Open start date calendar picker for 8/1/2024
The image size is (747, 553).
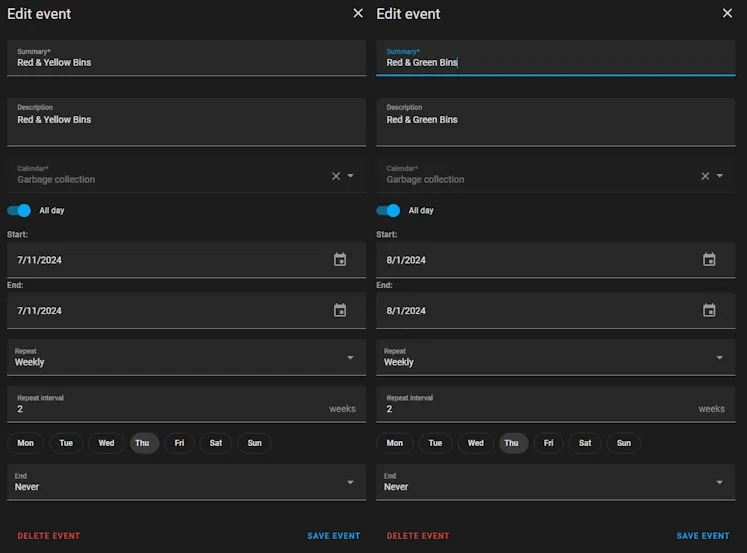pyautogui.click(x=709, y=260)
